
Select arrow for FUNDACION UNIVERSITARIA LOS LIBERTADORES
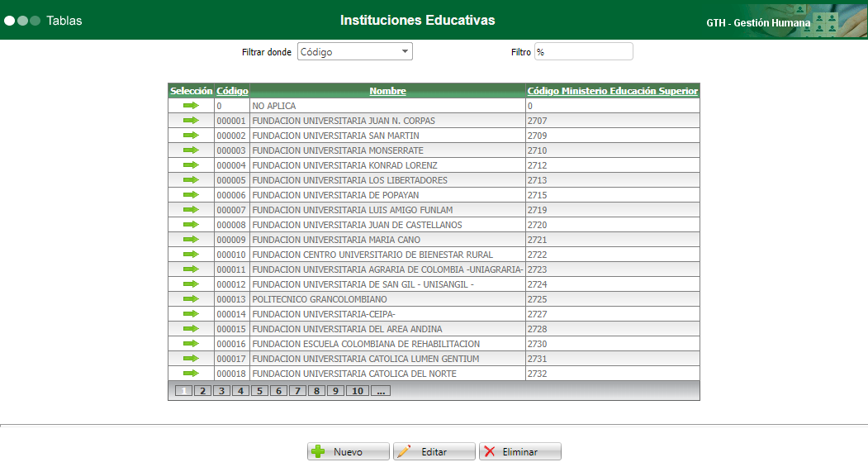coord(191,180)
